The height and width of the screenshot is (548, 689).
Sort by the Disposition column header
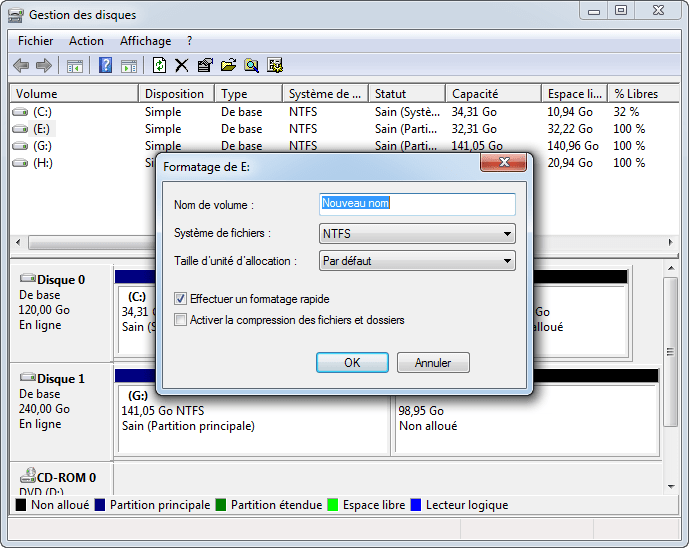[176, 94]
